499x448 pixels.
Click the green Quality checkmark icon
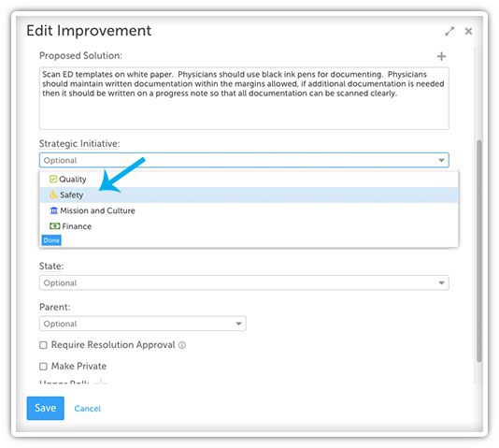click(x=53, y=179)
